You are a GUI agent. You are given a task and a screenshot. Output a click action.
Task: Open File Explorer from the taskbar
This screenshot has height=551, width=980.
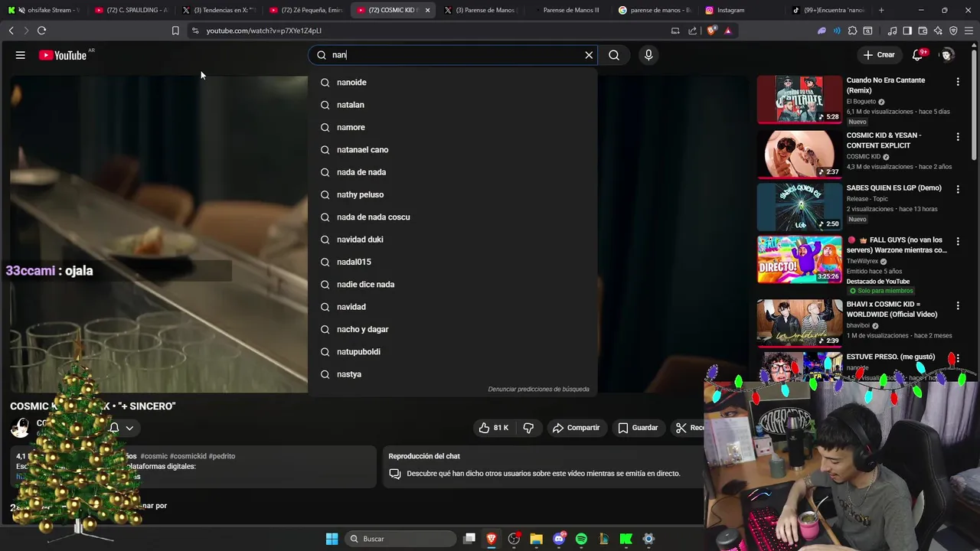coord(536,539)
